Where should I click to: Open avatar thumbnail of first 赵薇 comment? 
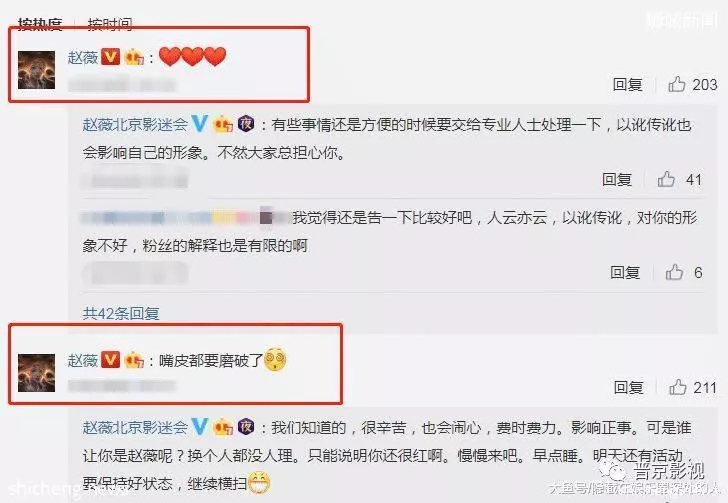(36, 70)
